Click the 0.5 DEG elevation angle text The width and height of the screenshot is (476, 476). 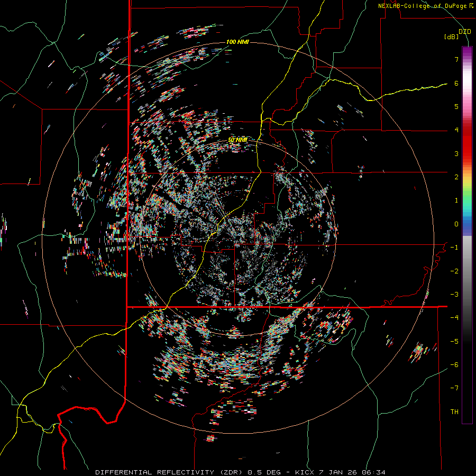[x=265, y=472]
